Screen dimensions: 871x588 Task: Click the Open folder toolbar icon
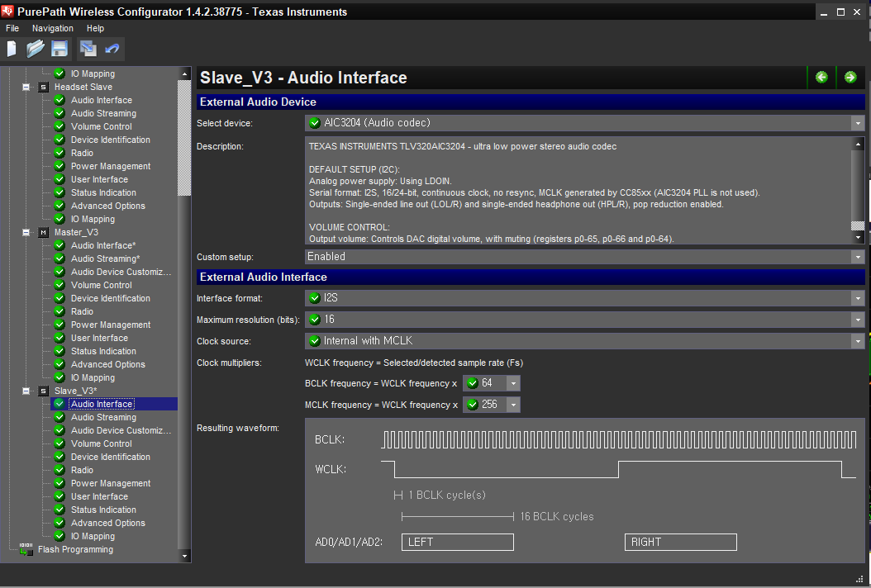pos(35,49)
